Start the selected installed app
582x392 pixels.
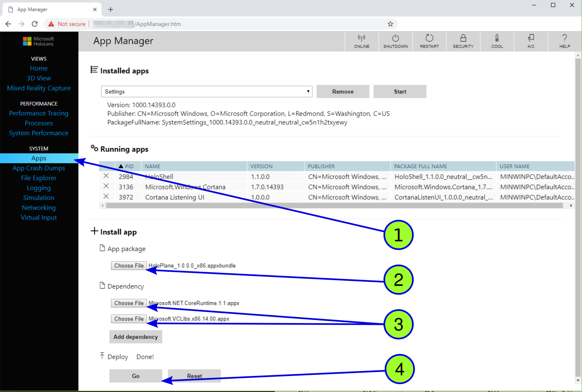pyautogui.click(x=400, y=92)
